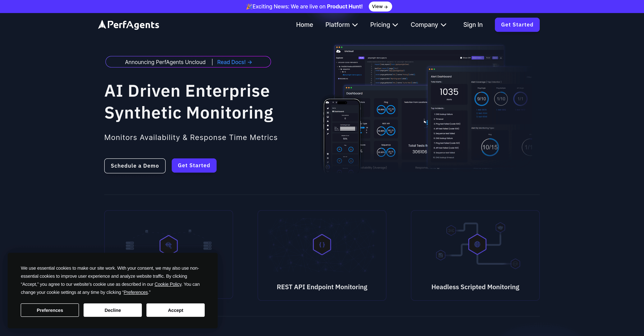Enable the Show Diff checkbox
The width and height of the screenshot is (644, 336).
click(461, 58)
